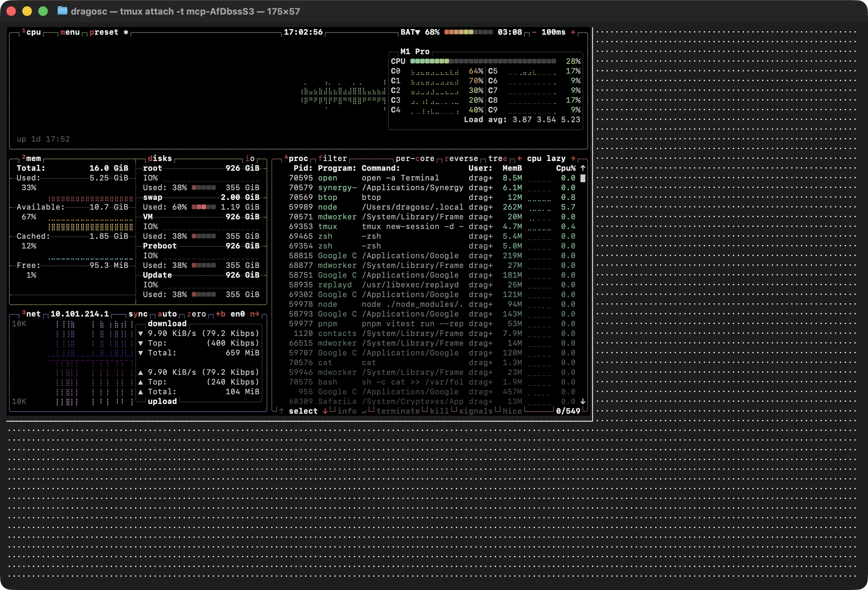Click the Nice option in footer
Image resolution: width=868 pixels, height=590 pixels.
click(512, 411)
